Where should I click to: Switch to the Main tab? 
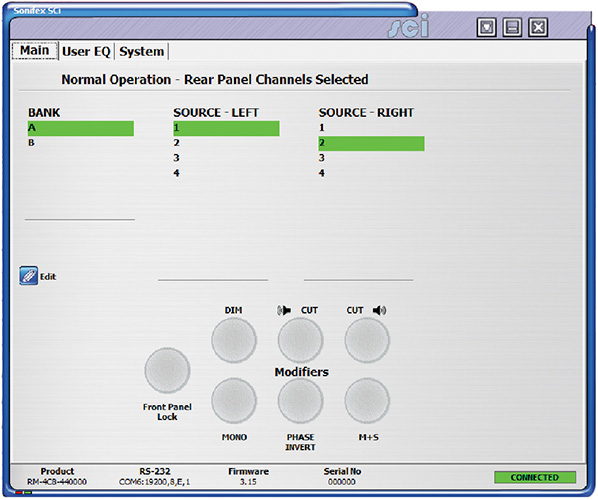(x=35, y=50)
